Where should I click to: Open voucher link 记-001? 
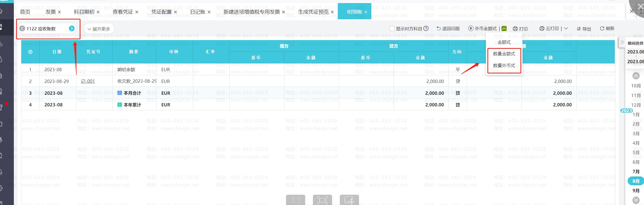pos(88,81)
